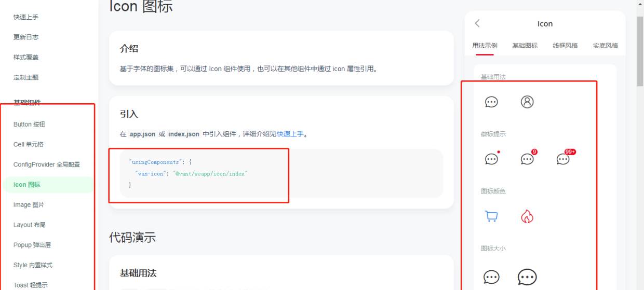Open Style 内置样式 page
This screenshot has width=644, height=290.
tap(33, 265)
